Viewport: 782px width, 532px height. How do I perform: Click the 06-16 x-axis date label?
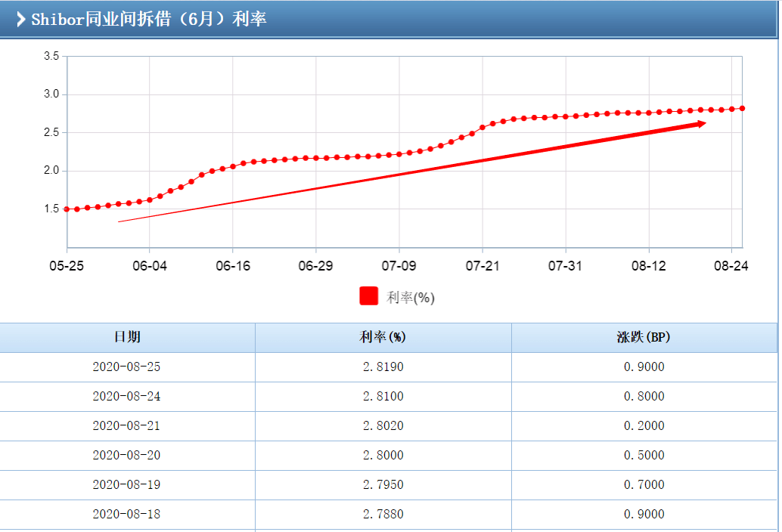[x=232, y=266]
